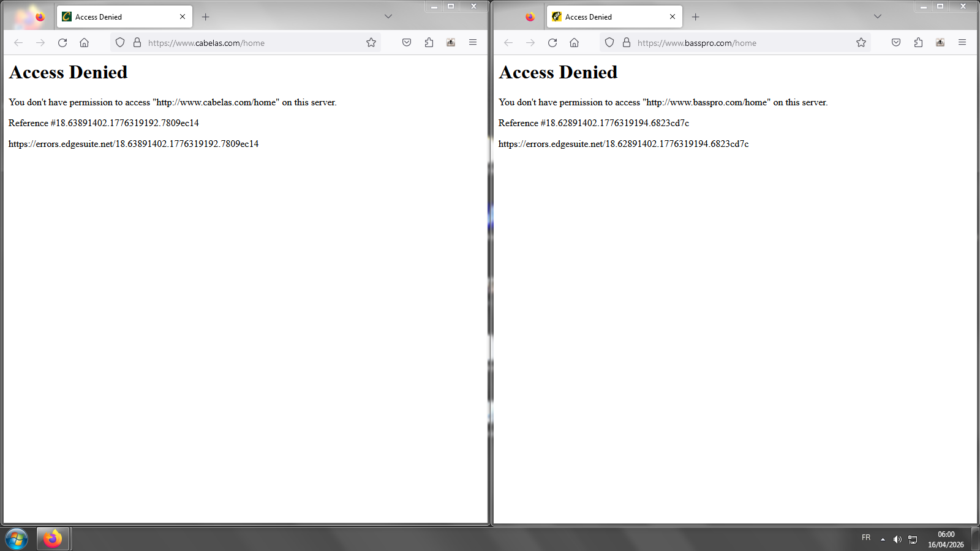Click the FR language indicator in tray
This screenshot has height=551, width=980.
click(866, 538)
